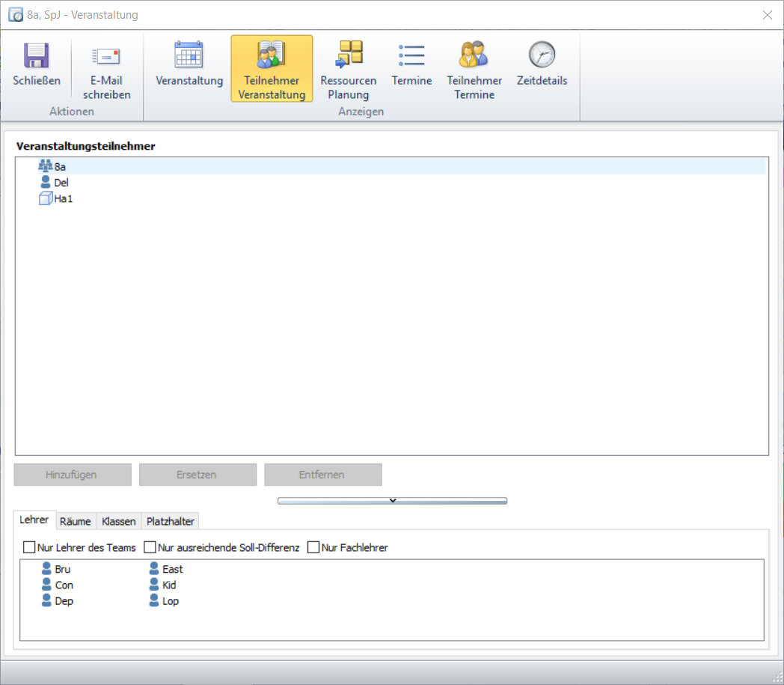784x685 pixels.
Task: Select teacher Dep
Action: [58, 601]
